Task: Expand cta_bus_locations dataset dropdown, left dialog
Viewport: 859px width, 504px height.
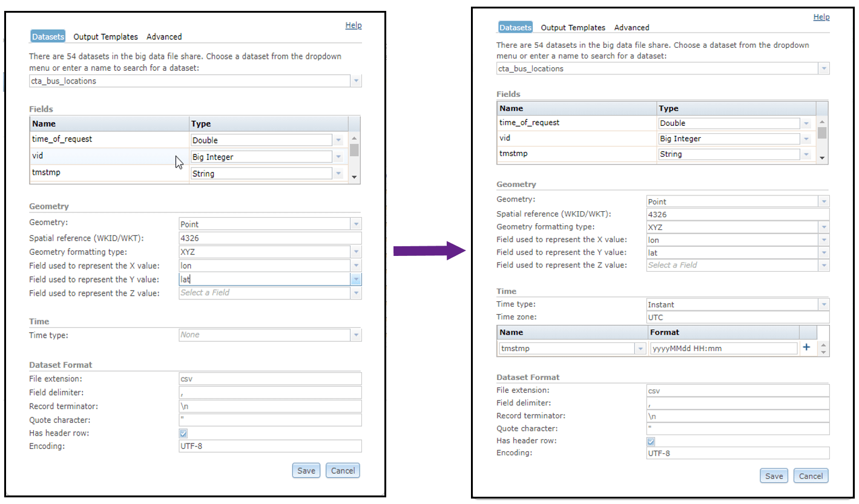Action: click(x=356, y=80)
